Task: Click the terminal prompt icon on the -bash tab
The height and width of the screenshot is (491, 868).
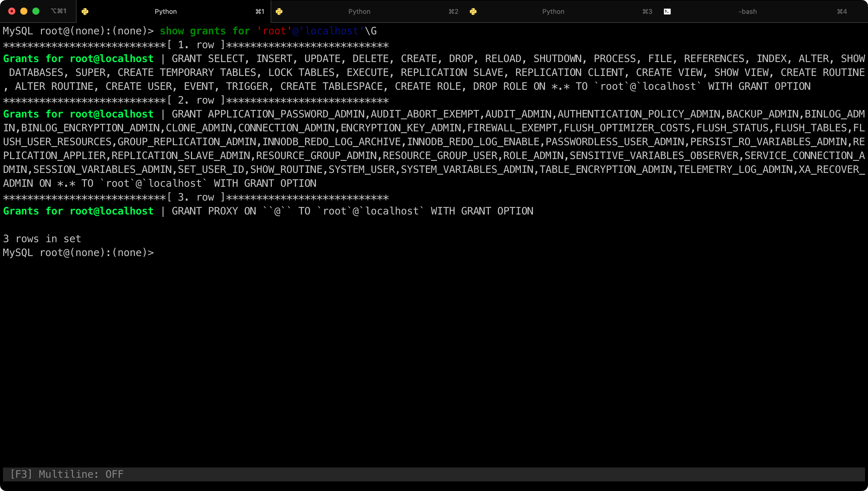Action: pyautogui.click(x=667, y=11)
